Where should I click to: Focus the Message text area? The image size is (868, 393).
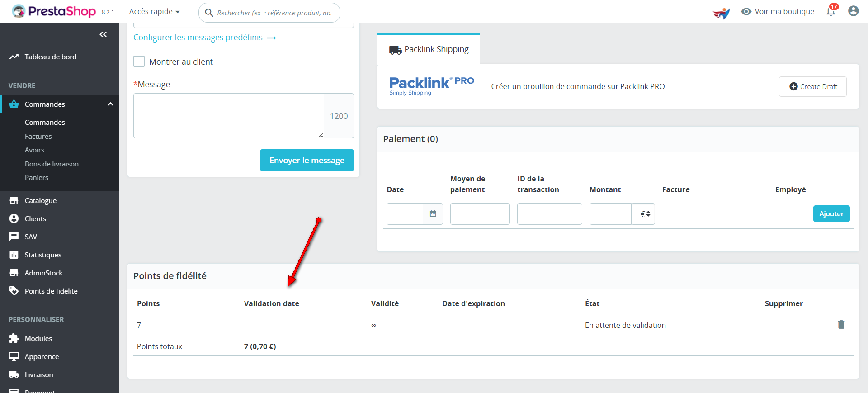(229, 116)
